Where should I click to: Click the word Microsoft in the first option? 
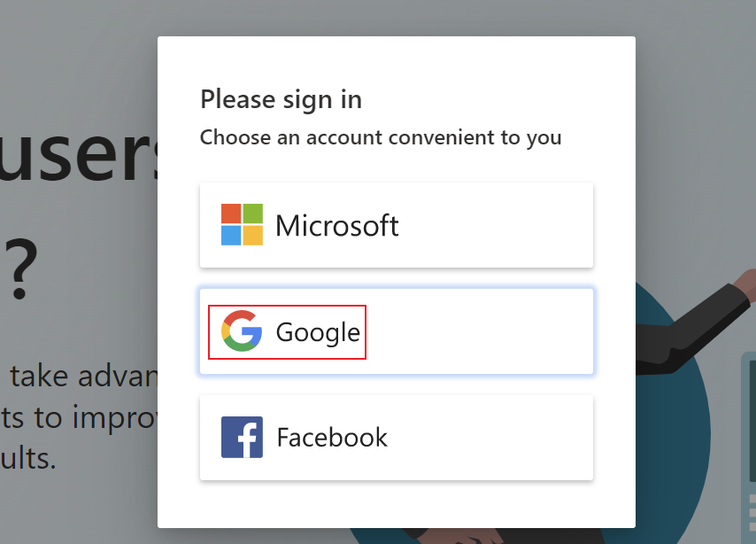click(337, 225)
